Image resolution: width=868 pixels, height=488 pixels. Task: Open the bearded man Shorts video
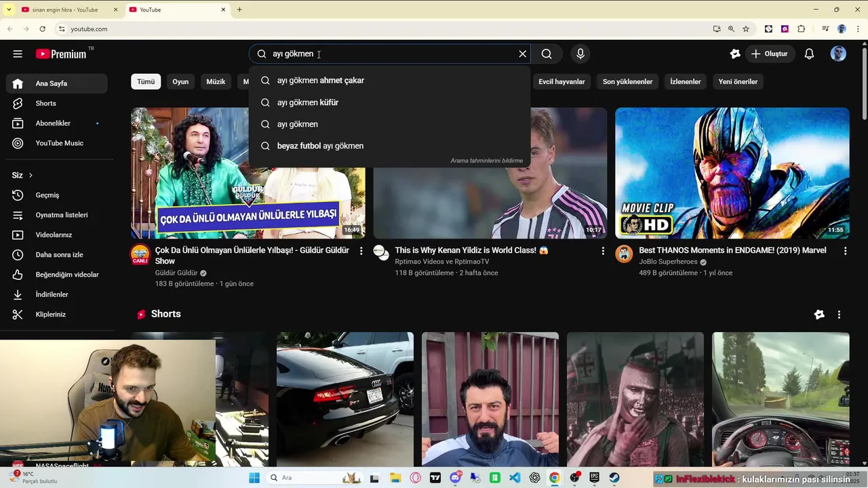point(490,399)
